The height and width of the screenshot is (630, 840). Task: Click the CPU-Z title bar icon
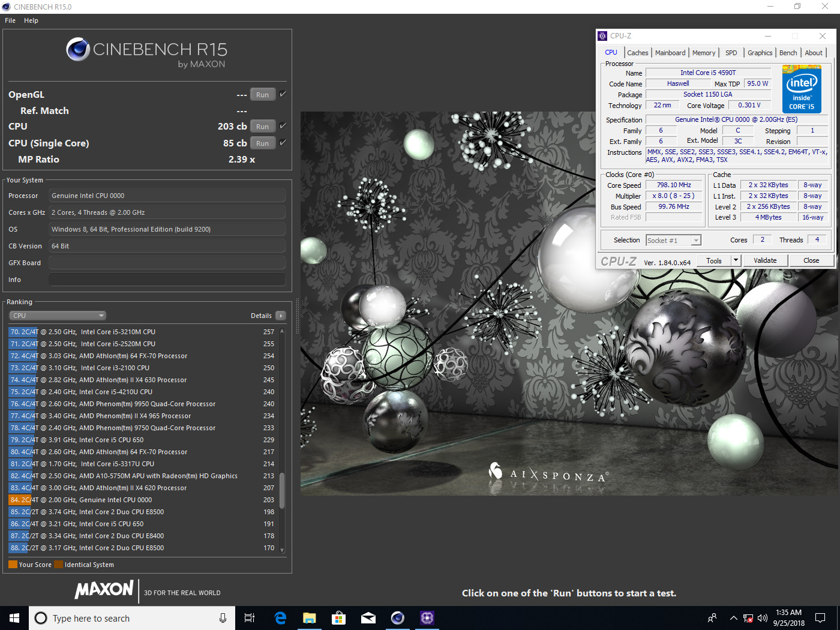tap(603, 36)
